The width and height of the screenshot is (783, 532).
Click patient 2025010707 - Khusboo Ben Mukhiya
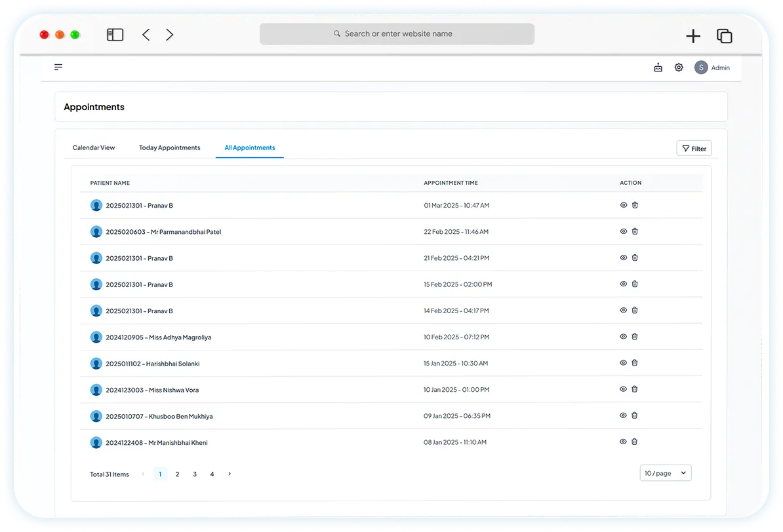tap(159, 416)
